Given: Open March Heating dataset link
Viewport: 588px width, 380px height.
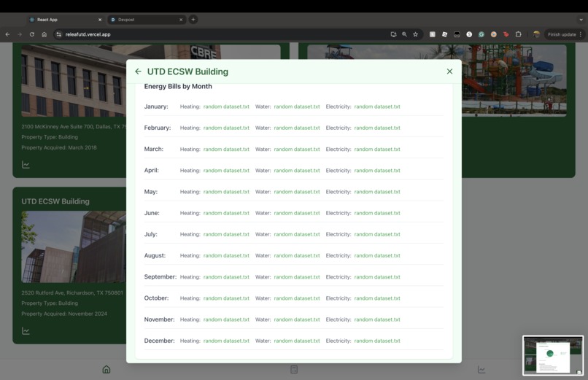Looking at the screenshot, I should click(226, 149).
